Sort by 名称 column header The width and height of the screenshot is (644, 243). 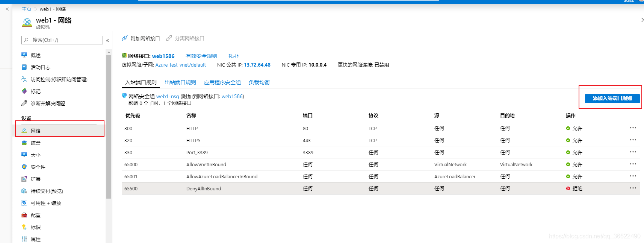[191, 115]
